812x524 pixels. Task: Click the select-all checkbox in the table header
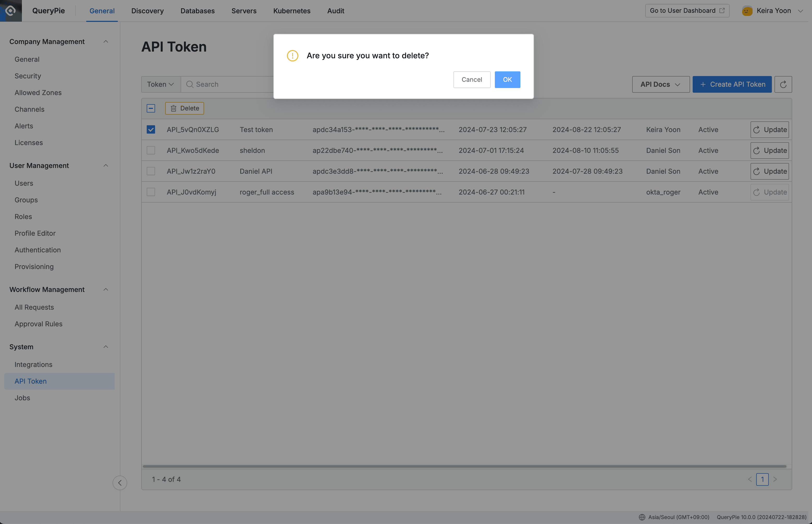pyautogui.click(x=151, y=108)
